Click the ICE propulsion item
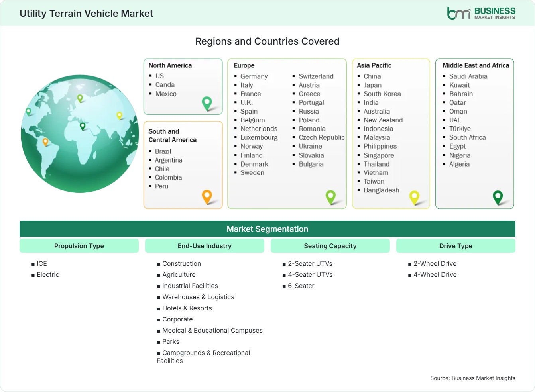 42,264
